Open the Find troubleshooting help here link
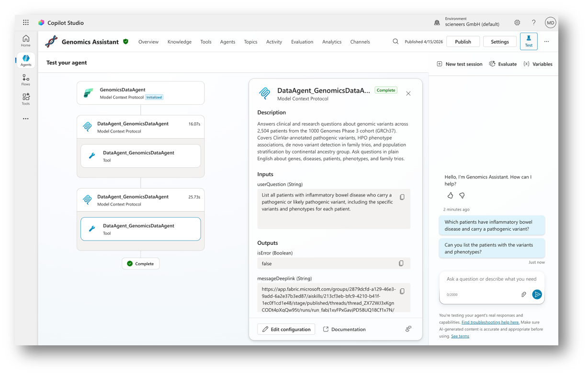 coord(490,322)
